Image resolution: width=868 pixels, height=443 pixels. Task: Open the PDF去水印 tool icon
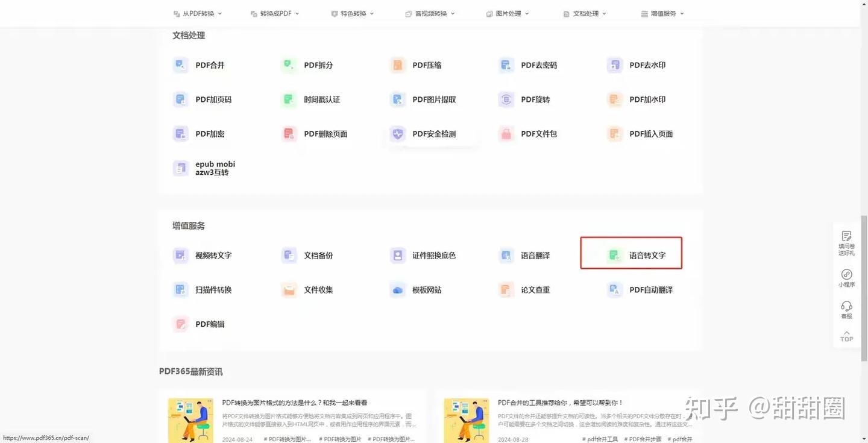(x=615, y=65)
